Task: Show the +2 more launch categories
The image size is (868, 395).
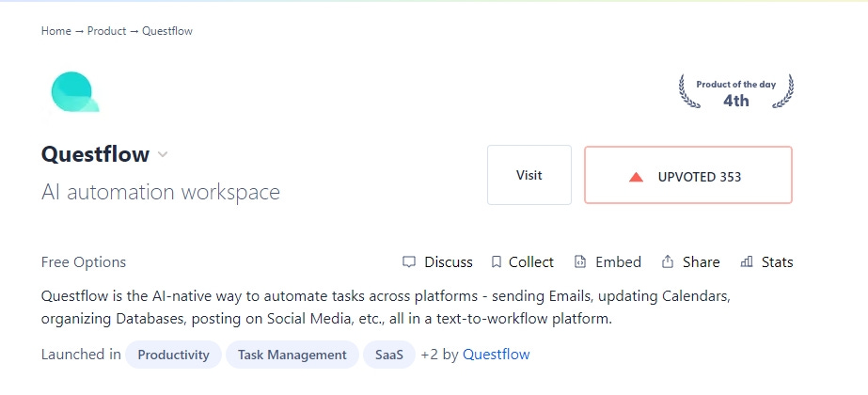Action: point(430,355)
